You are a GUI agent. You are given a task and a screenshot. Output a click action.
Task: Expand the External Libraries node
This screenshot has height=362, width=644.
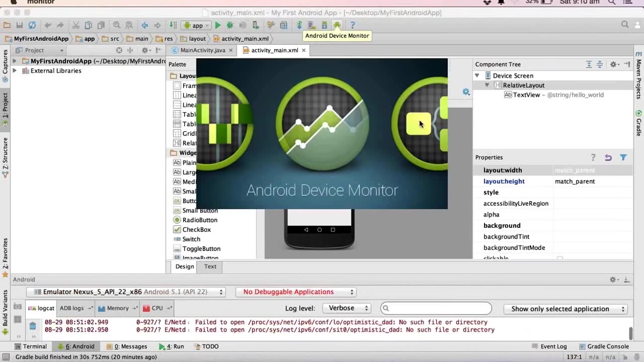(x=15, y=71)
